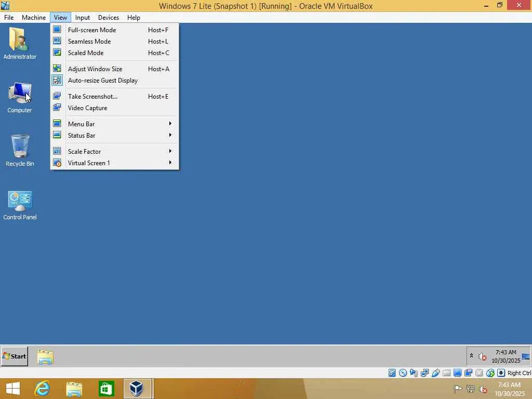The width and height of the screenshot is (532, 399).
Task: Click the mouse integration status icon
Action: (x=490, y=373)
